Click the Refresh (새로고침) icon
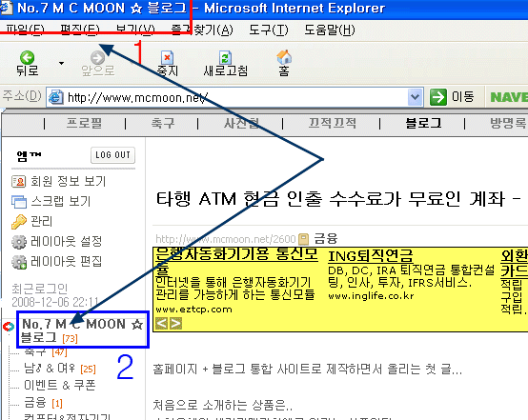Image resolution: width=528 pixels, height=420 pixels. pyautogui.click(x=225, y=57)
